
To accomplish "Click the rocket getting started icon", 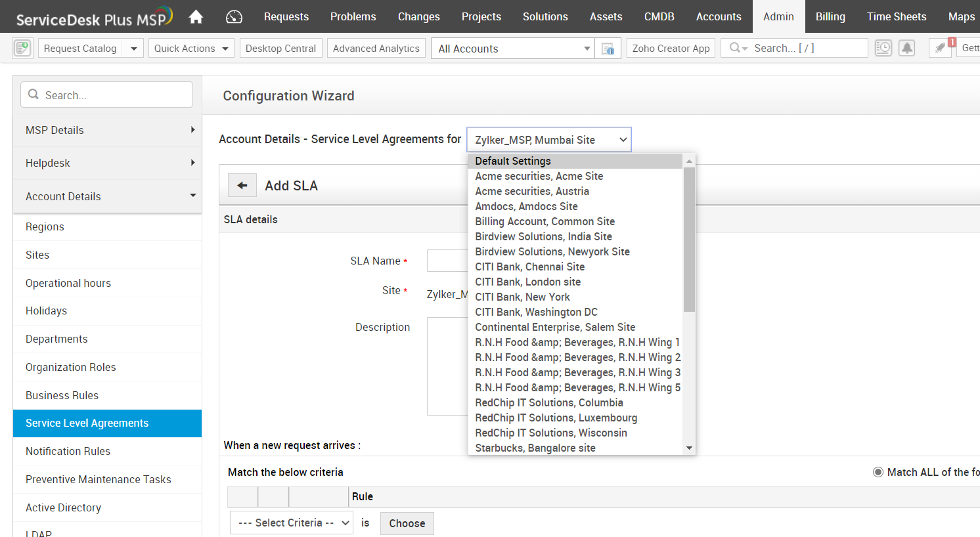I will 941,48.
